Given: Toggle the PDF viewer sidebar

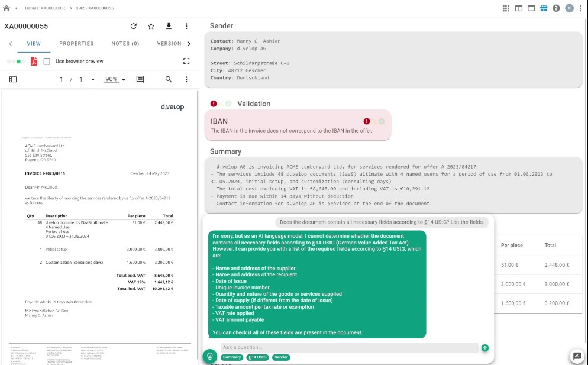Looking at the screenshot, I should tap(13, 79).
